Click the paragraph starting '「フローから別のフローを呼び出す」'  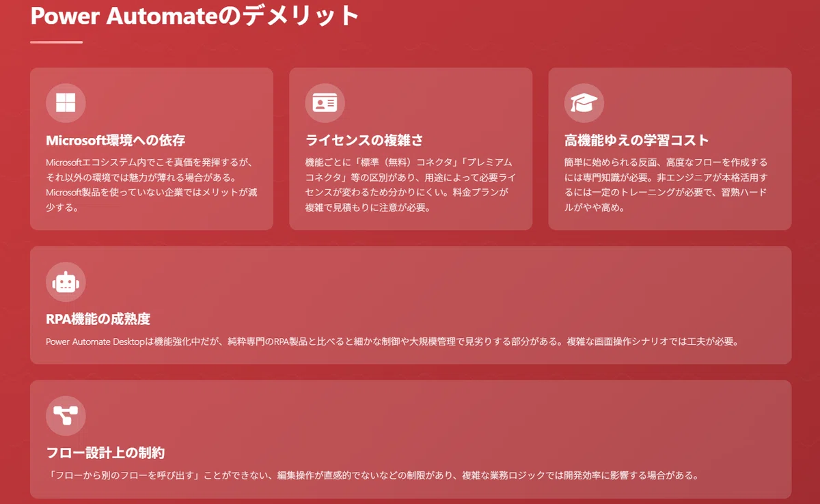point(372,475)
